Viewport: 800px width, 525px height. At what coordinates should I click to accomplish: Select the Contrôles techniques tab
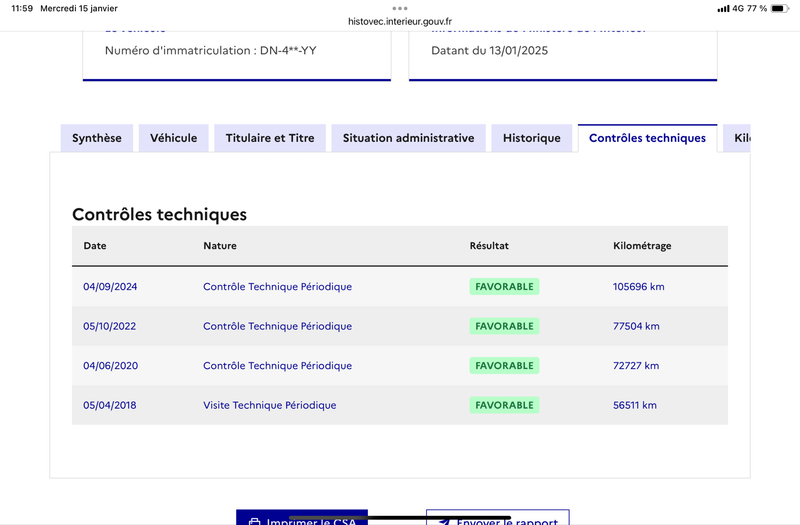click(x=647, y=138)
